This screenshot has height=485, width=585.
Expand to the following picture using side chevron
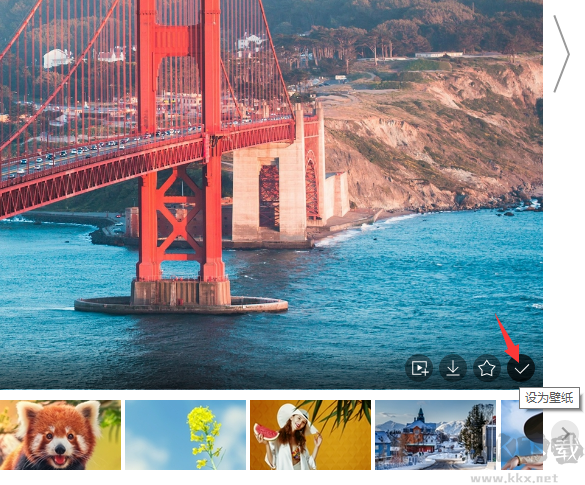[x=562, y=54]
